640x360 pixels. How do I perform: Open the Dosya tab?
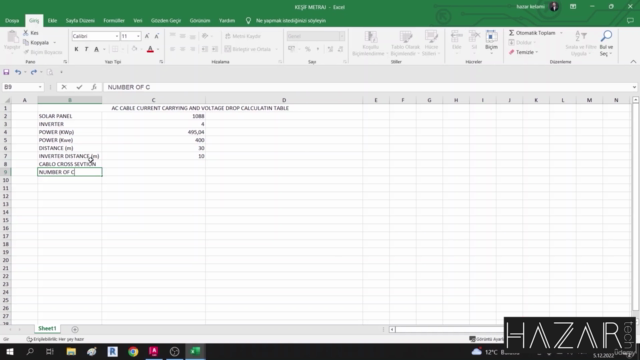(x=12, y=20)
